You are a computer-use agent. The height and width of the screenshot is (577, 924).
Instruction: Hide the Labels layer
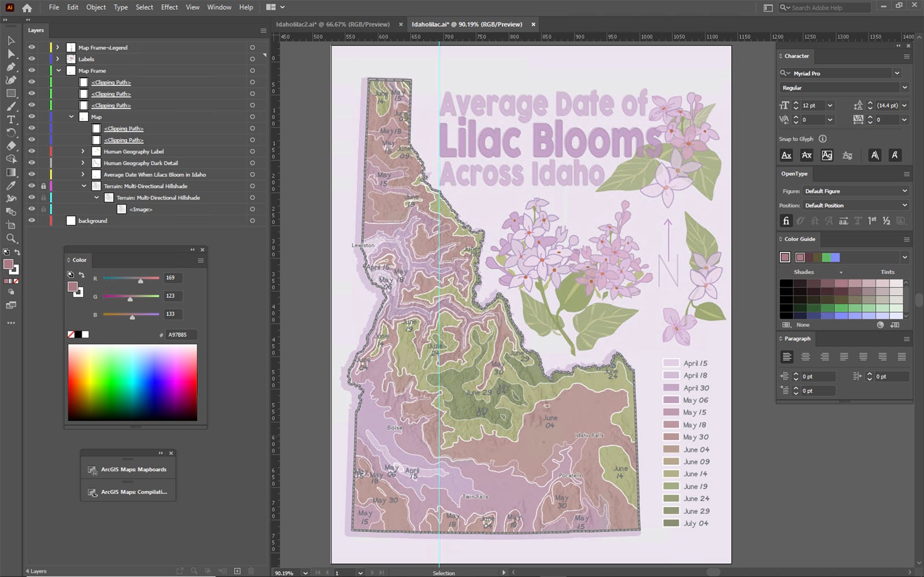tap(32, 59)
